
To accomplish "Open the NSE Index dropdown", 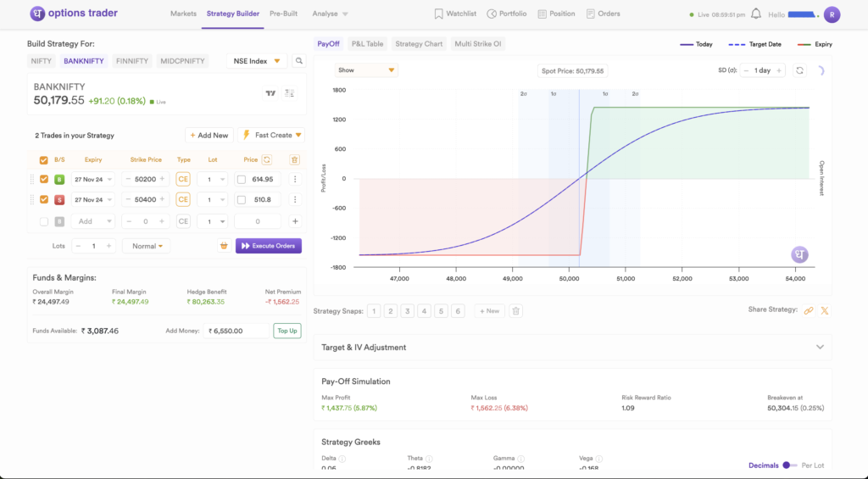I will tap(257, 61).
